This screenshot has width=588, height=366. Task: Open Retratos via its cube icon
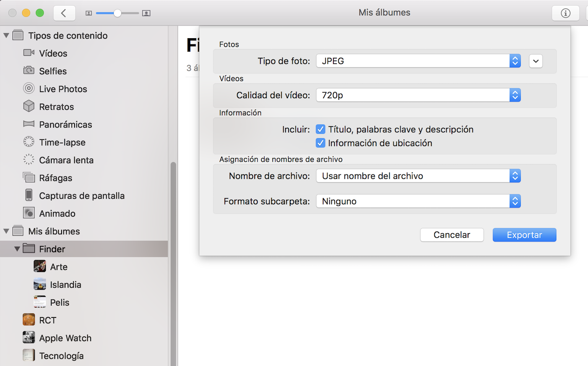[29, 106]
